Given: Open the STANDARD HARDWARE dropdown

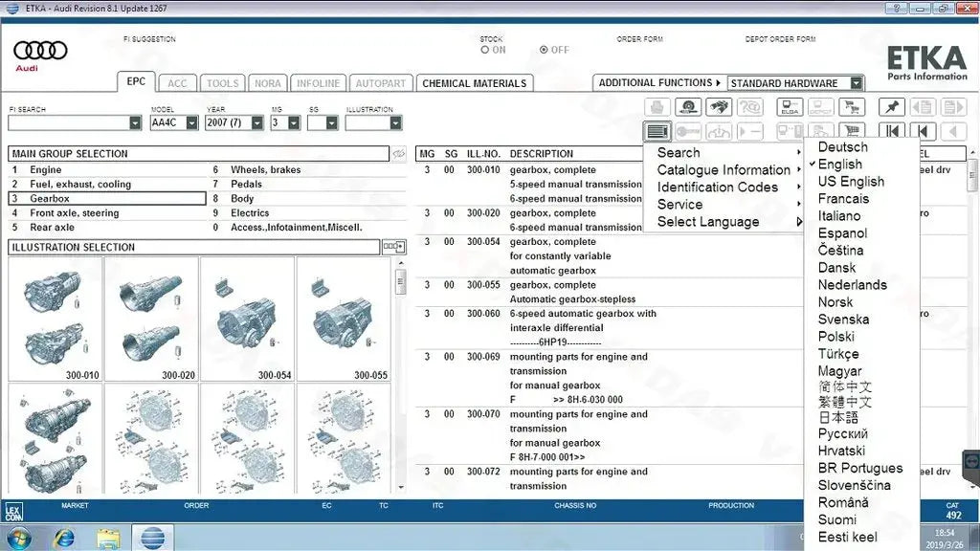Looking at the screenshot, I should click(856, 83).
